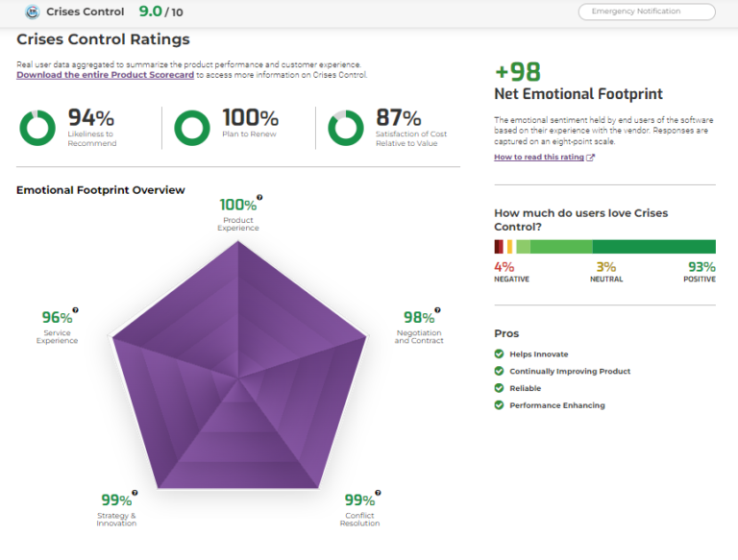Open the How to read this rating link
The image size is (738, 560).
pos(539,158)
